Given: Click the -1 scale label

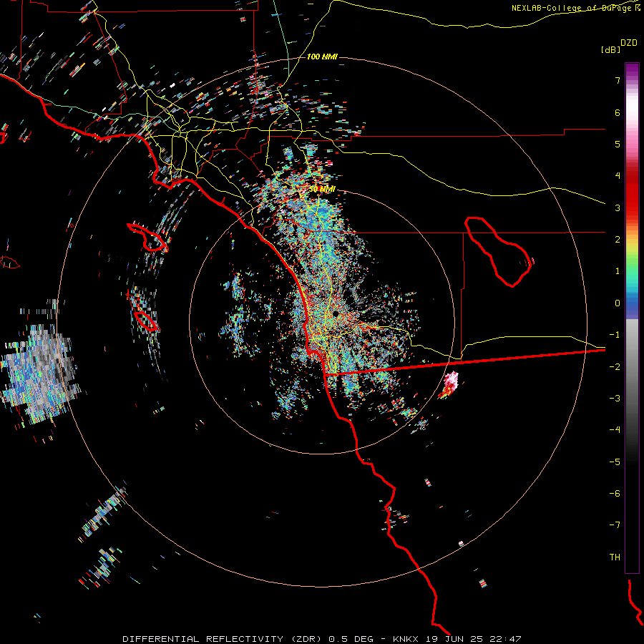Looking at the screenshot, I should pyautogui.click(x=615, y=335).
